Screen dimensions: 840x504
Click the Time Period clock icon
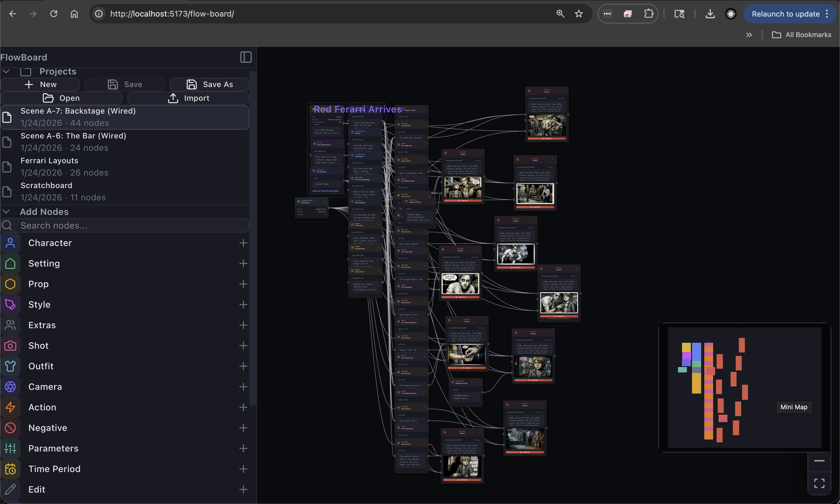coord(10,469)
